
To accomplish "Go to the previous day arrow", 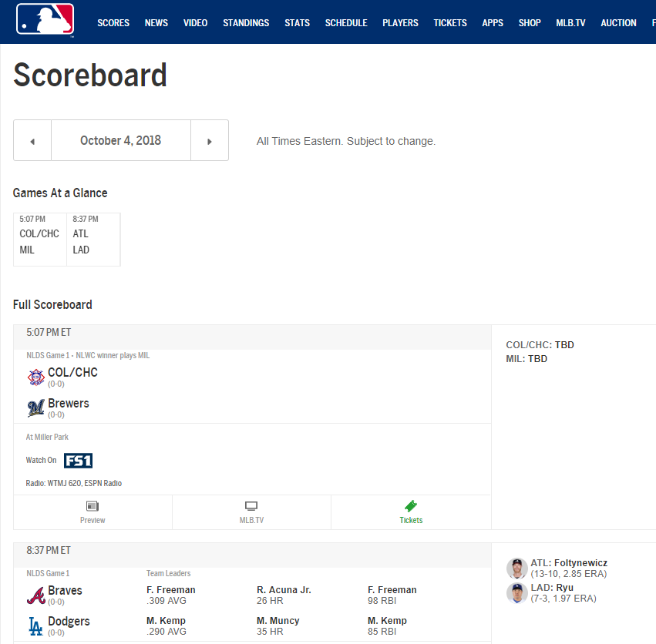I will (x=32, y=141).
